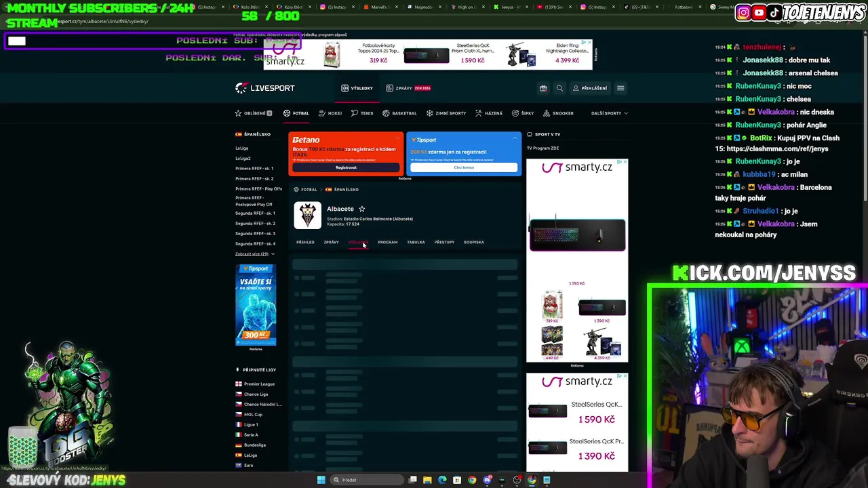This screenshot has height=488, width=868.
Task: Click Chci bonus in Tipsport banner
Action: click(464, 167)
